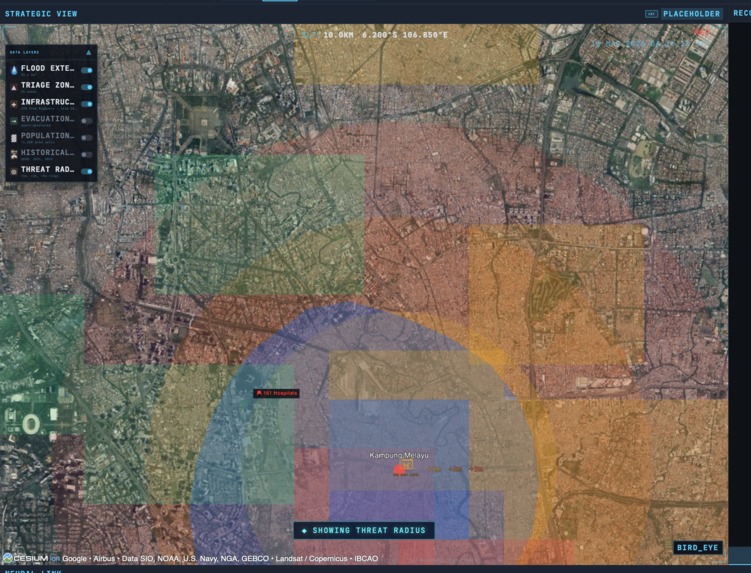Click the INFRASTRUC… layer name
751x573 pixels.
[x=47, y=102]
